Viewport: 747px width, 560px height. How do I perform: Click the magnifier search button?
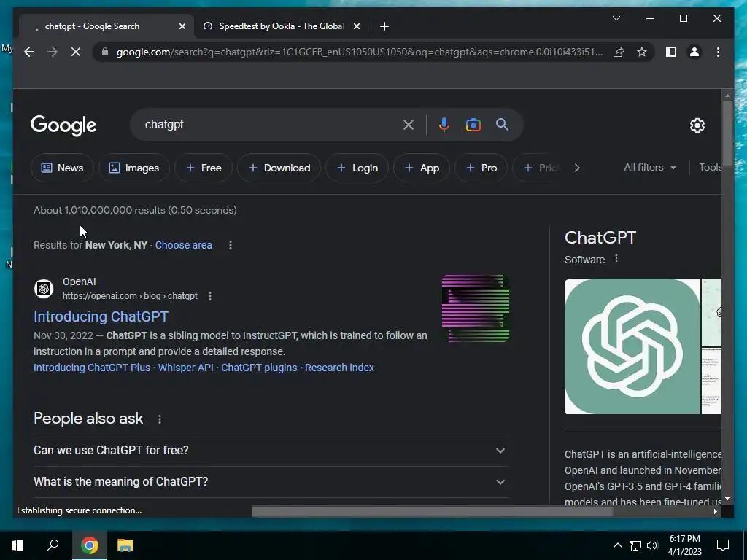[x=502, y=125]
